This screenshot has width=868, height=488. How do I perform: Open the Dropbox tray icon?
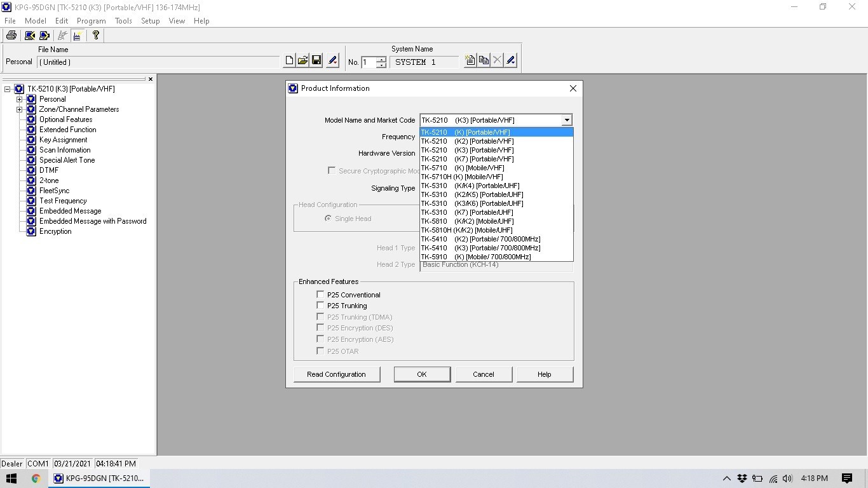click(x=742, y=478)
